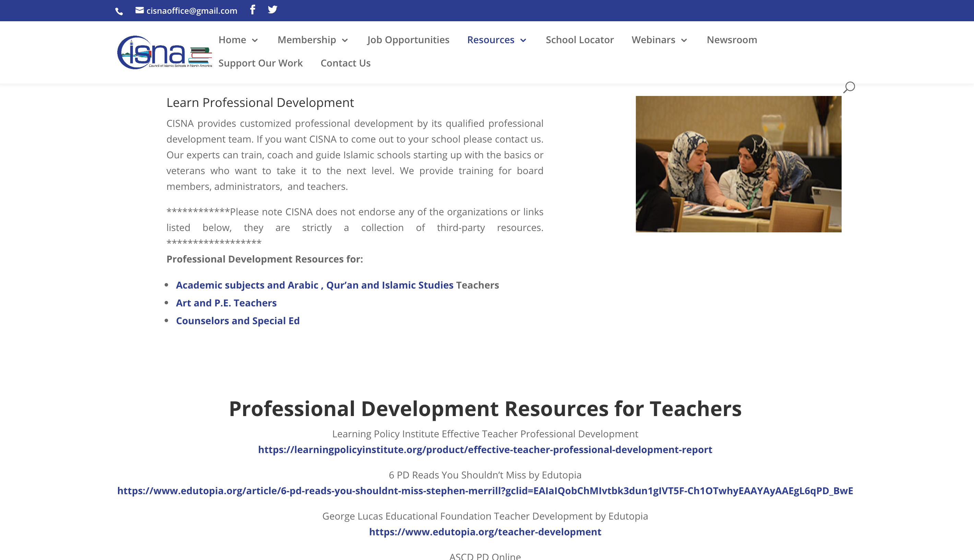Click the envelope email icon
Image resolution: width=974 pixels, height=560 pixels.
click(x=140, y=10)
